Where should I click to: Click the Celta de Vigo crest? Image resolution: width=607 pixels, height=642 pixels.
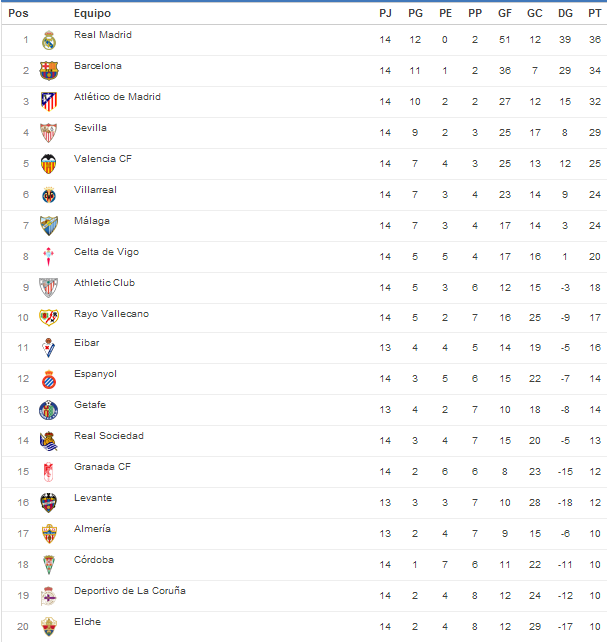(x=49, y=256)
